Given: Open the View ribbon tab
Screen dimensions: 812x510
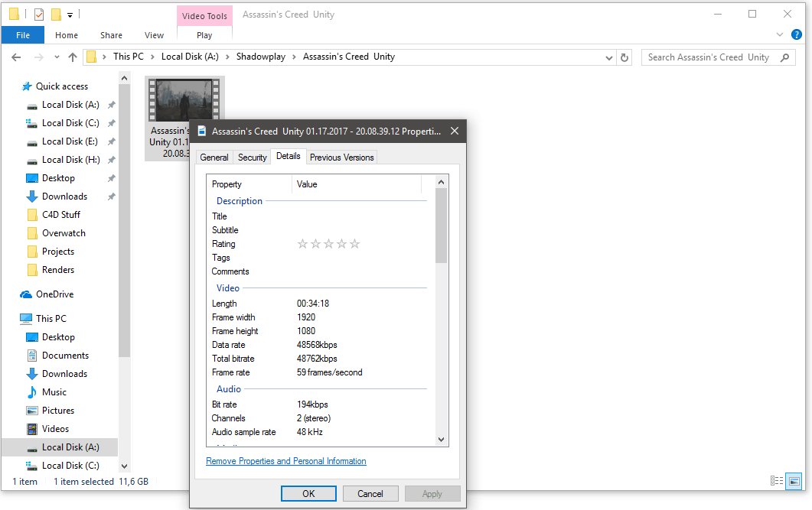Looking at the screenshot, I should click(x=155, y=35).
